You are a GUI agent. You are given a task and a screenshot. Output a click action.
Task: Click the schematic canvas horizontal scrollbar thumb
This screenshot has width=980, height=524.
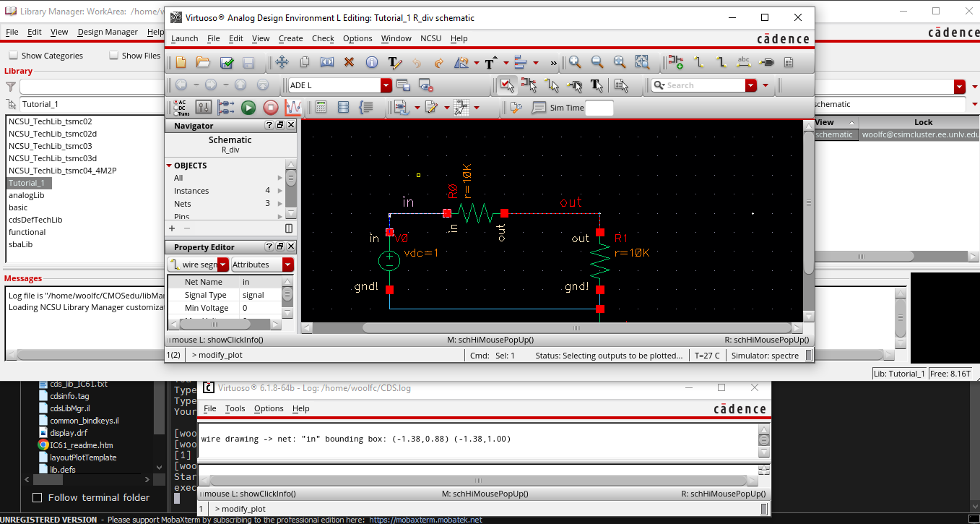[576, 328]
